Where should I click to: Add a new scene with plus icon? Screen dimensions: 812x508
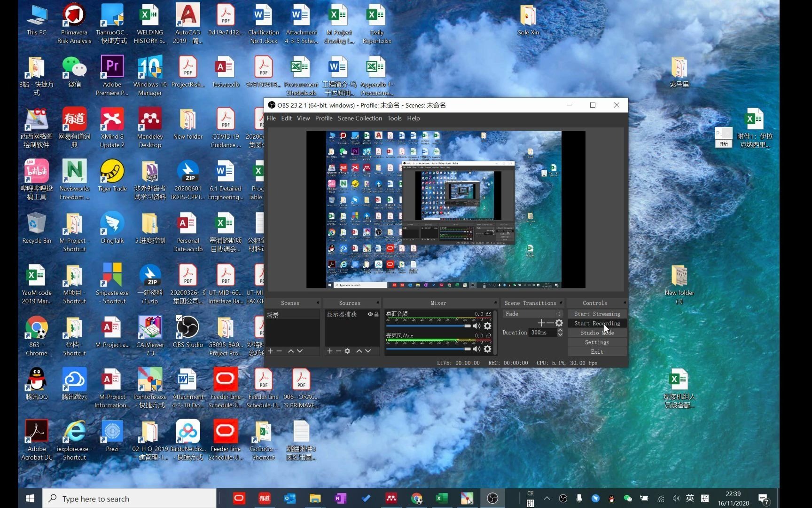270,351
